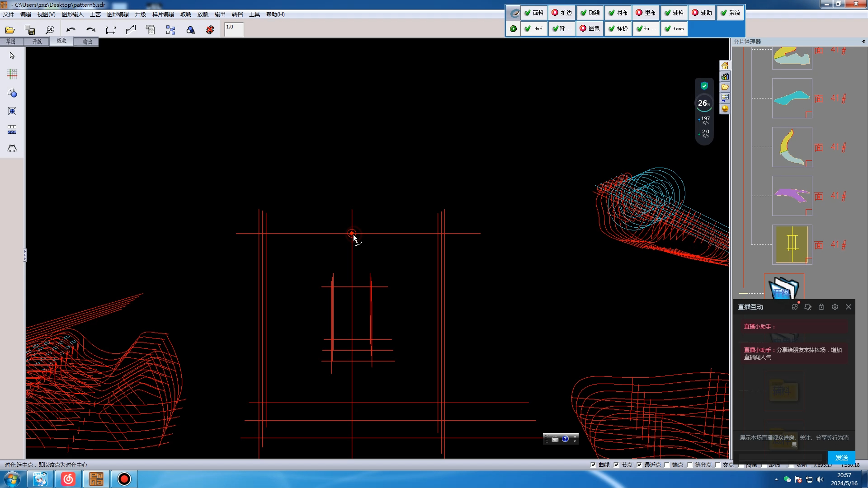Collapse the 分片管理器 panel pin arrow
The width and height of the screenshot is (868, 488).
tap(863, 42)
